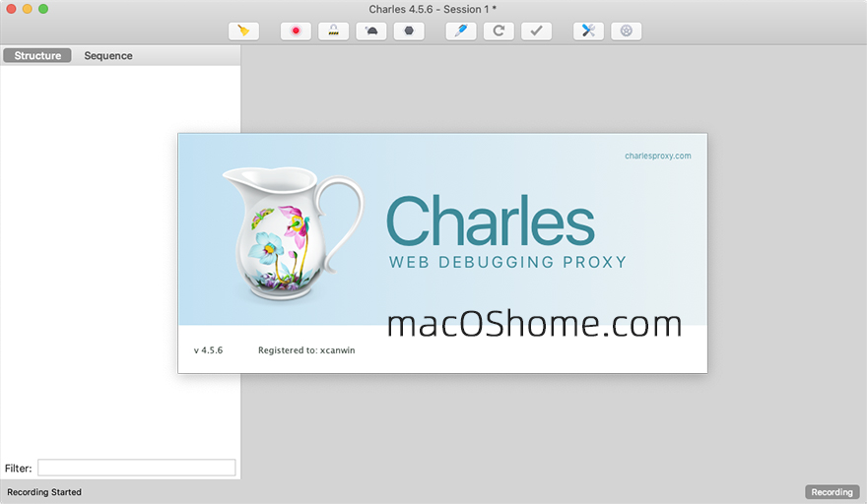Viewport: 867px width, 504px height.
Task: Click the Charles title on splash
Action: pos(490,220)
